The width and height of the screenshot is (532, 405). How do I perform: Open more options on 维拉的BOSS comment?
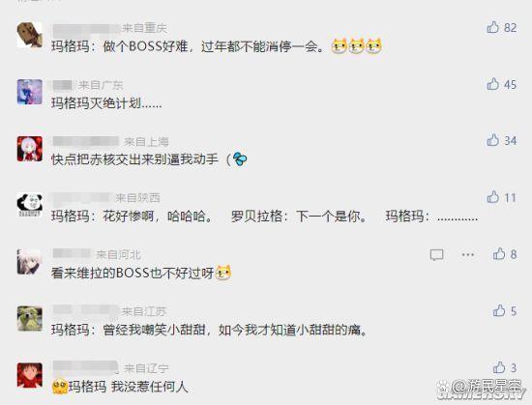coord(468,254)
